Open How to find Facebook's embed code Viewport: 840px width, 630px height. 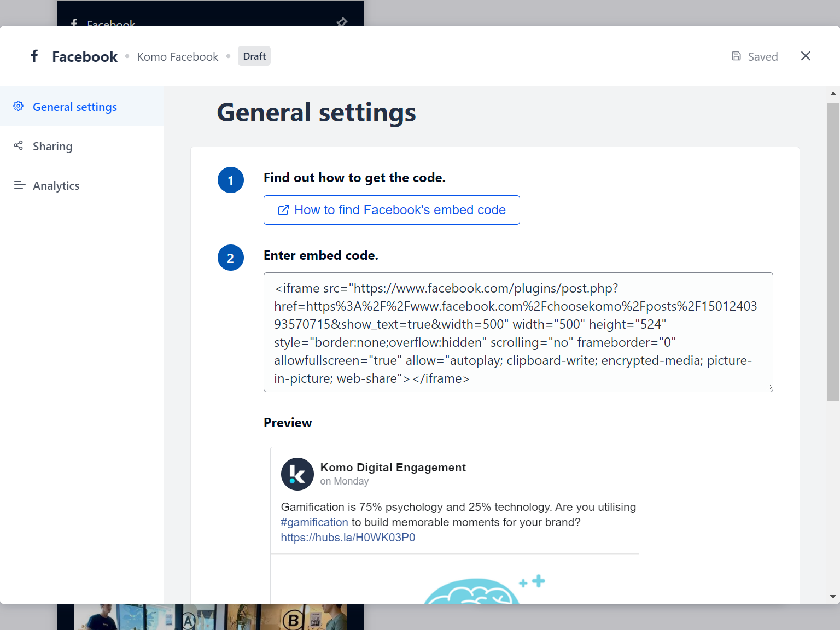click(399, 210)
